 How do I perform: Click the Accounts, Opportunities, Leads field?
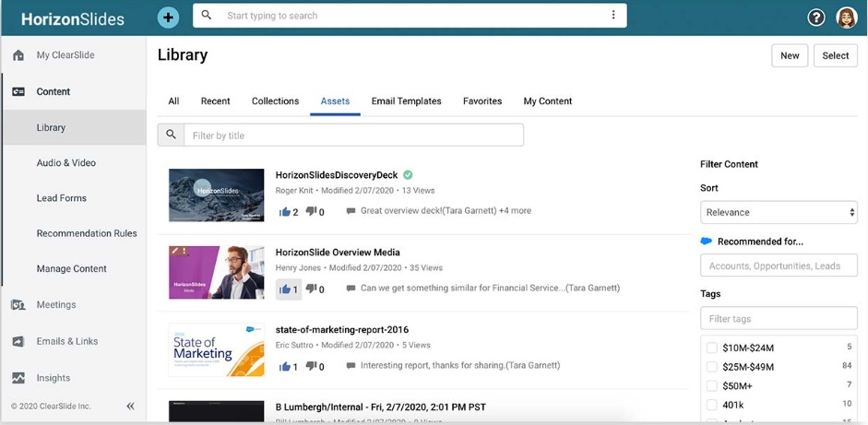point(779,266)
